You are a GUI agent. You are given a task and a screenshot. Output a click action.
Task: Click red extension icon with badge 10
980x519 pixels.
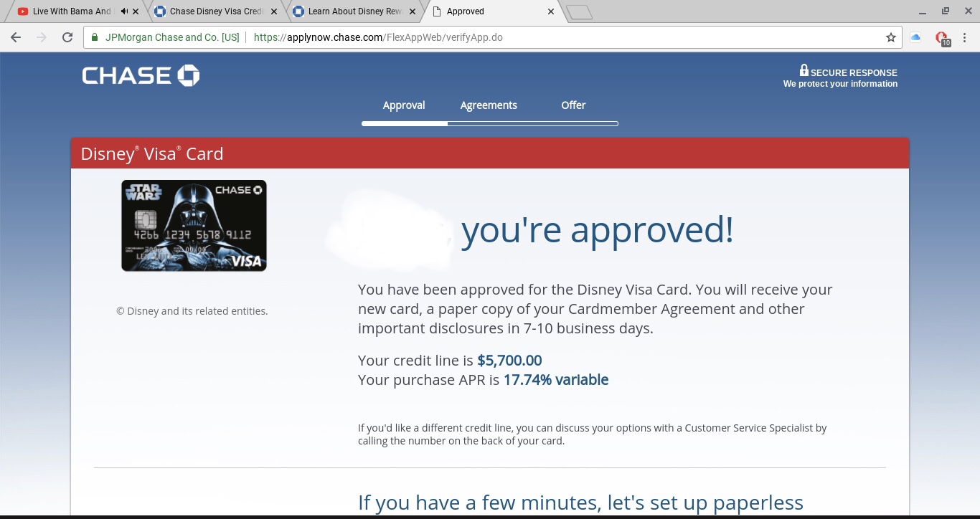(942, 38)
